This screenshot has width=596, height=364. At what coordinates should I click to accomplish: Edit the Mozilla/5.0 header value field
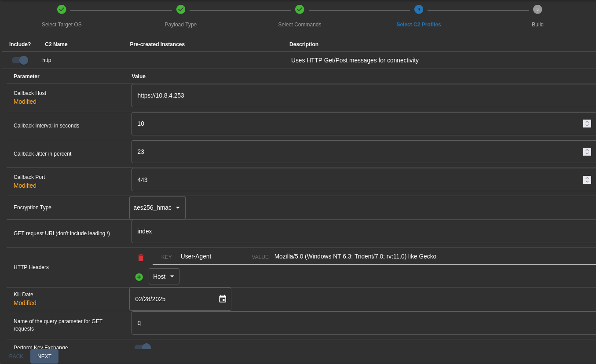435,256
